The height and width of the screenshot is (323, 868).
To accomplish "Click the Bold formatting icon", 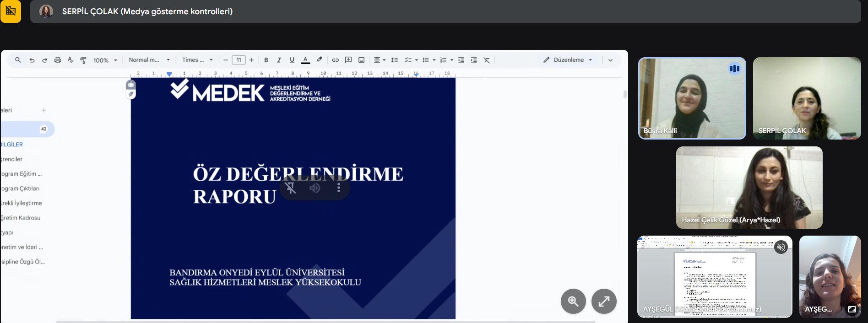I will (266, 60).
